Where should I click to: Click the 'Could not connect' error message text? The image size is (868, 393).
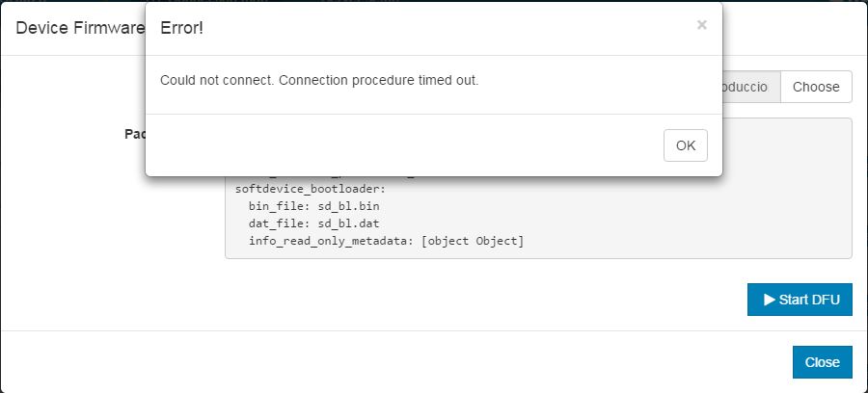click(319, 80)
